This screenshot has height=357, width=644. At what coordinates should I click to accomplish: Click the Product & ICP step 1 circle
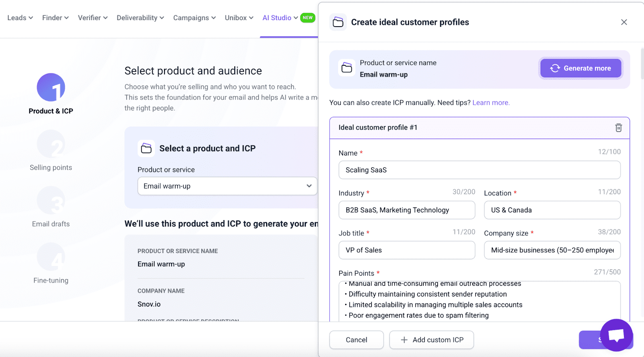click(51, 87)
